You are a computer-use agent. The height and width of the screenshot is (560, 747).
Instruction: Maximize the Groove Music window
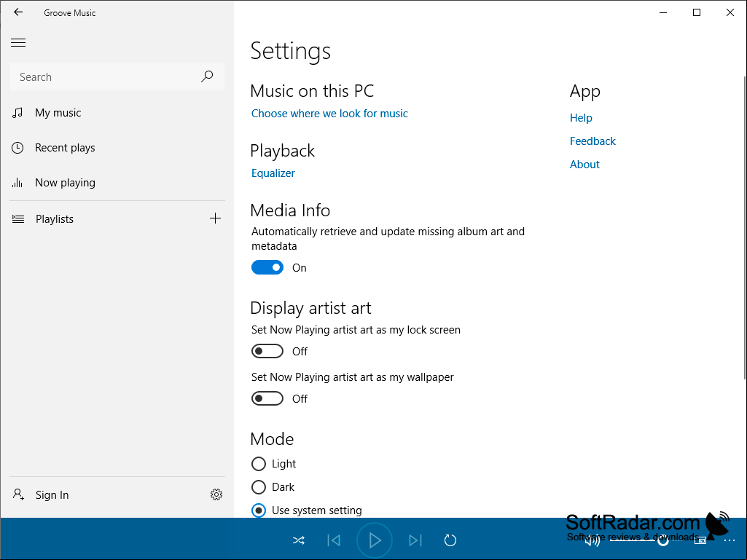click(697, 12)
